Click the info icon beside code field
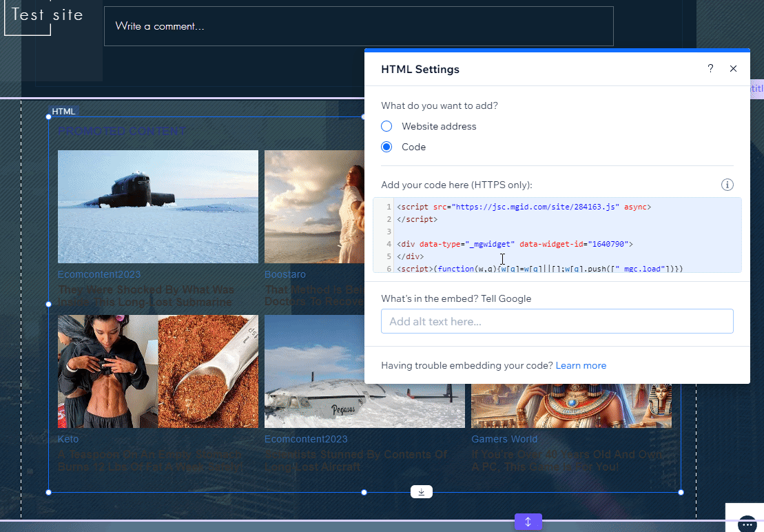764x532 pixels. 727,185
